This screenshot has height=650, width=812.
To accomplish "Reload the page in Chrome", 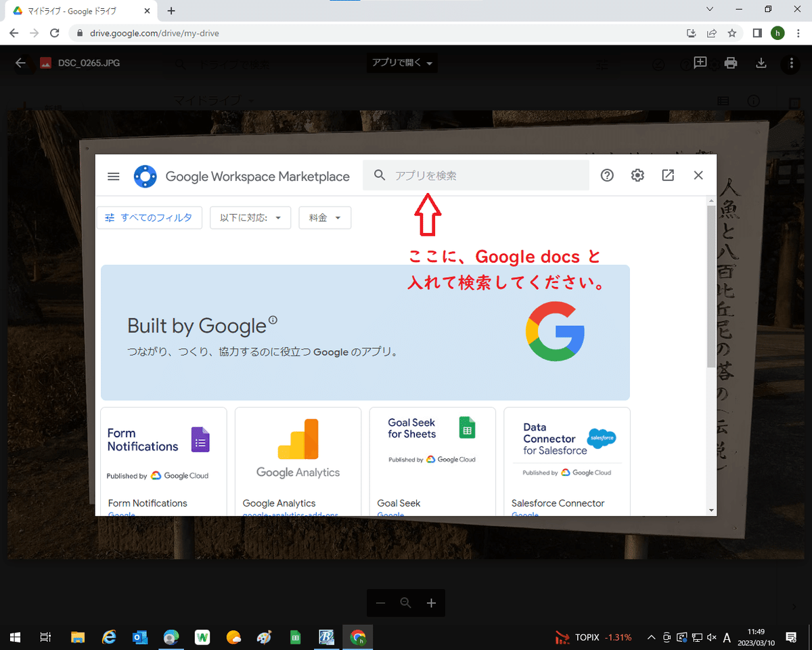I will 55,32.
